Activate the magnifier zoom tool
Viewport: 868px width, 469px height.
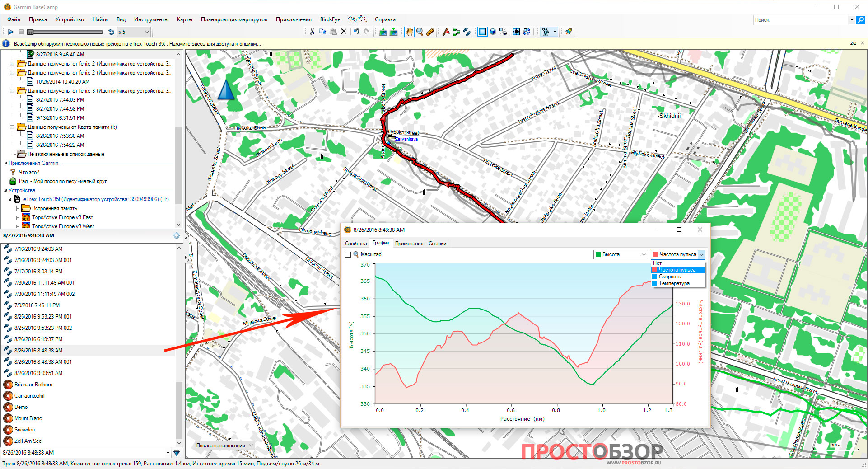click(420, 32)
